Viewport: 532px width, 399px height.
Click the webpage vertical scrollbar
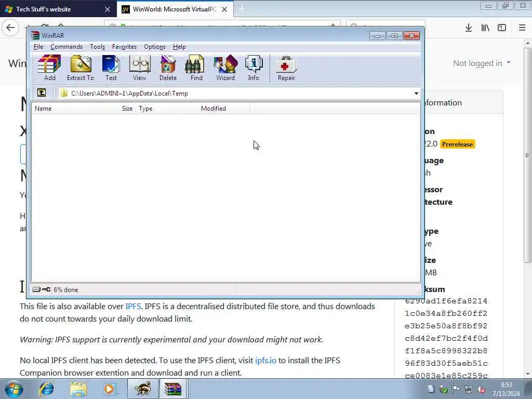point(527,155)
